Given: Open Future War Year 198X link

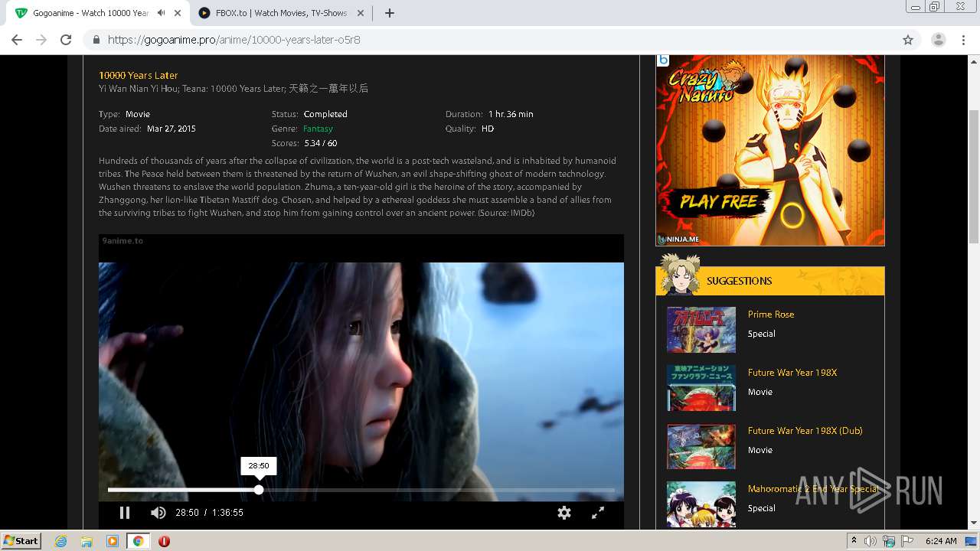Looking at the screenshot, I should tap(792, 373).
